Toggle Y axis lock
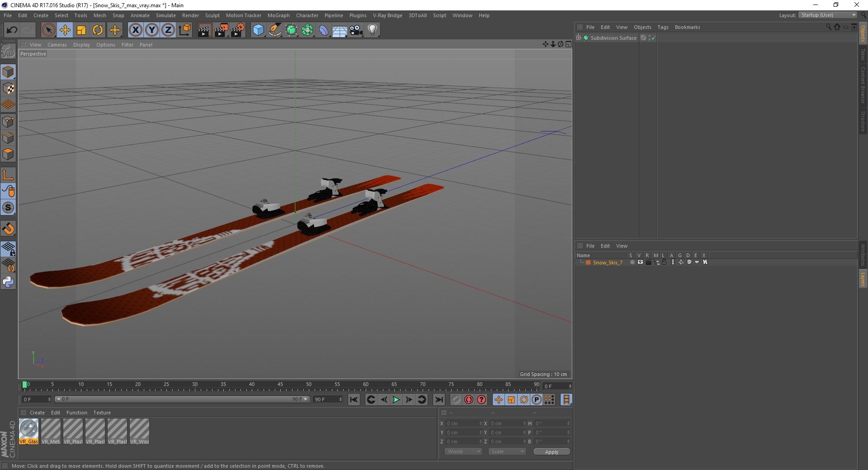 pos(152,30)
